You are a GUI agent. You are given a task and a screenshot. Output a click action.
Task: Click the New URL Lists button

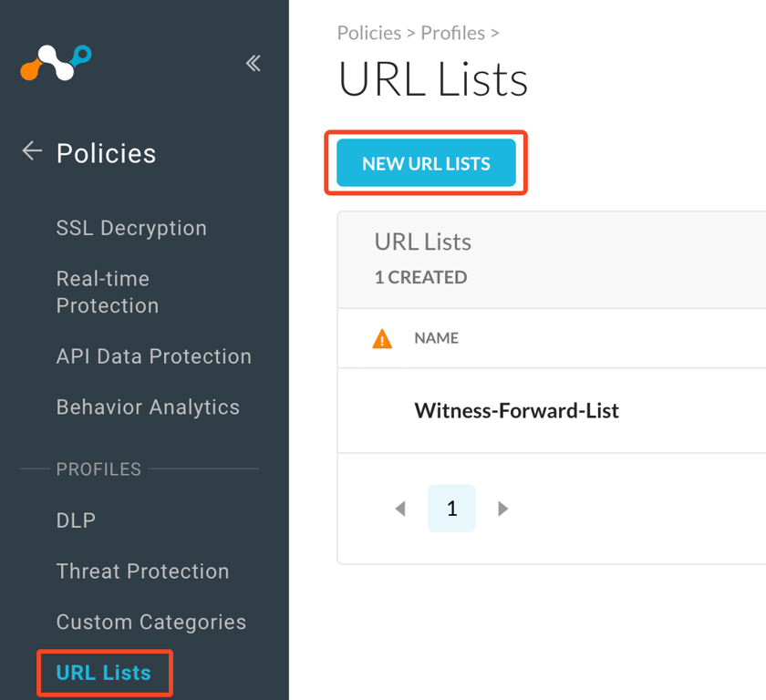click(426, 164)
